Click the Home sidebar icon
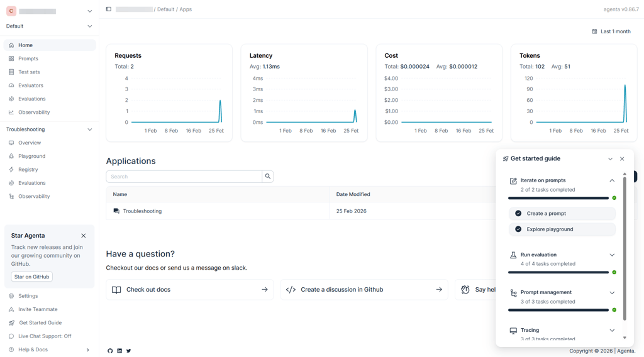 (11, 45)
